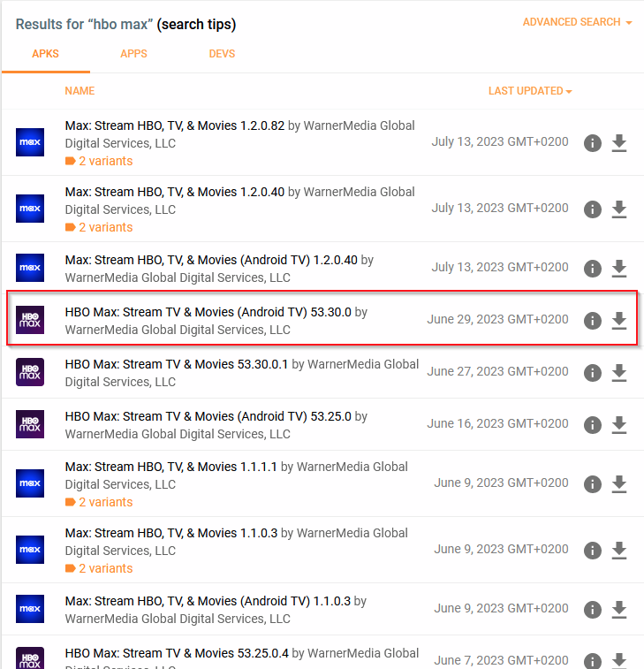
Task: Open HBO Max (Android TV) 53.30.0 page
Action: coord(208,312)
